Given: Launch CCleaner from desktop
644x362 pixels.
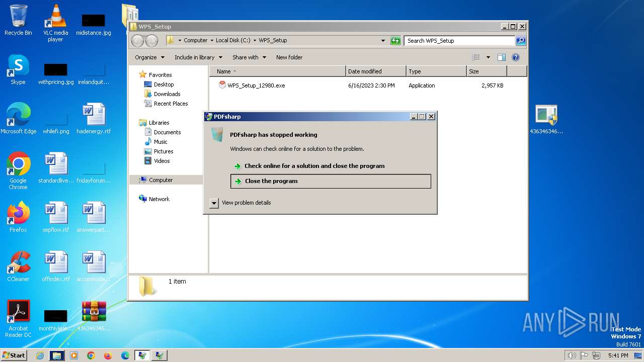Looking at the screenshot, I should tap(18, 266).
